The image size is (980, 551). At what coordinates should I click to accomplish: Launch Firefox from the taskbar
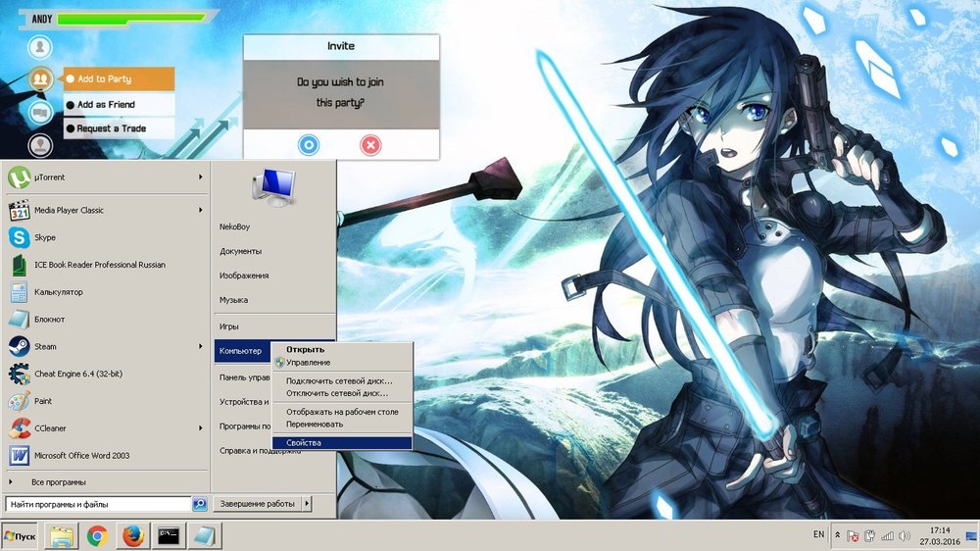(x=133, y=535)
